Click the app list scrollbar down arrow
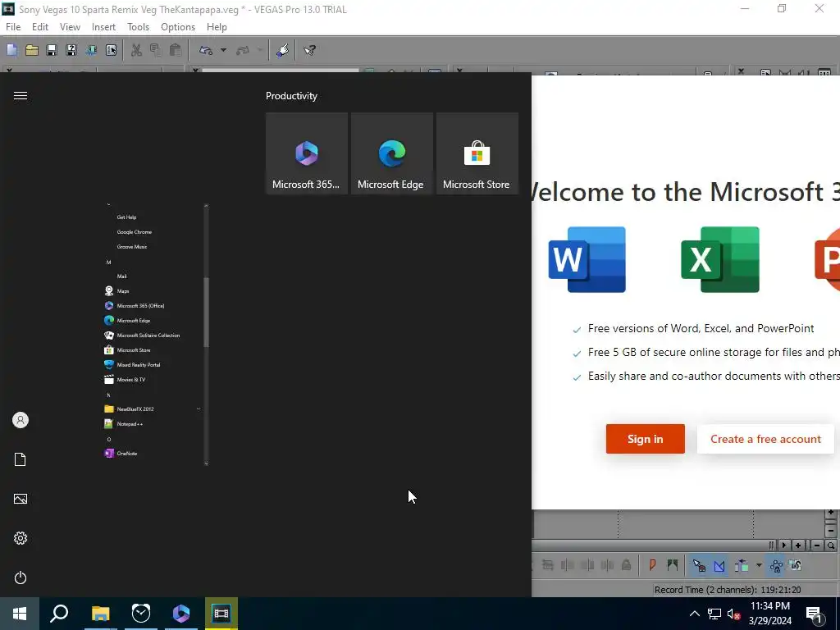This screenshot has width=840, height=630. click(206, 463)
